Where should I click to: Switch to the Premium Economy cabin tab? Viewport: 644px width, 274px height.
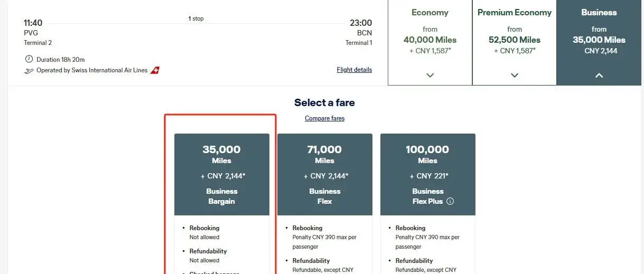515,13
